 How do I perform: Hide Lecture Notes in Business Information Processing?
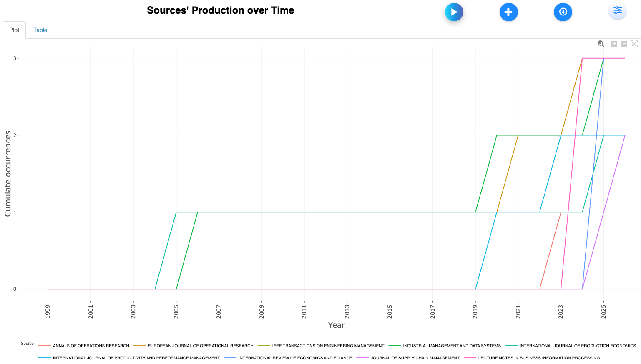point(538,358)
